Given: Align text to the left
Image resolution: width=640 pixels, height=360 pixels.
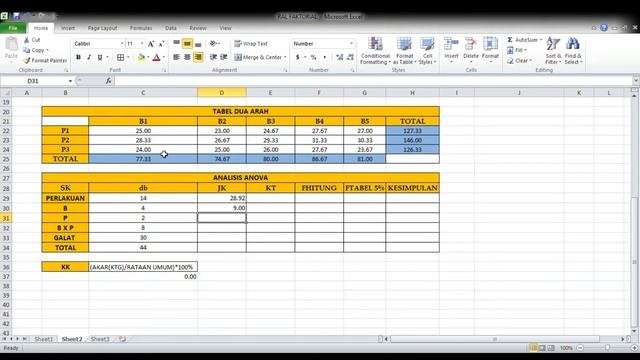Looking at the screenshot, I should click(176, 58).
